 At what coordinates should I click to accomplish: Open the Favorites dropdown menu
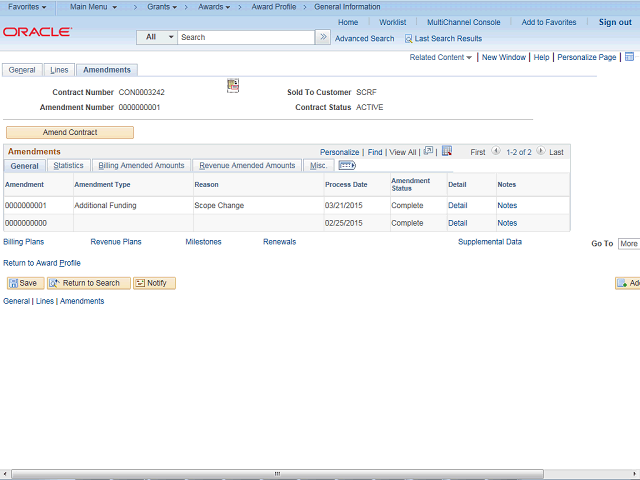27,7
